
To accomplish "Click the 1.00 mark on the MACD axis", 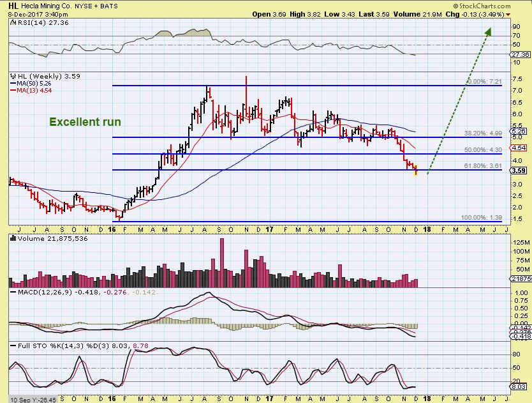I will (521, 293).
